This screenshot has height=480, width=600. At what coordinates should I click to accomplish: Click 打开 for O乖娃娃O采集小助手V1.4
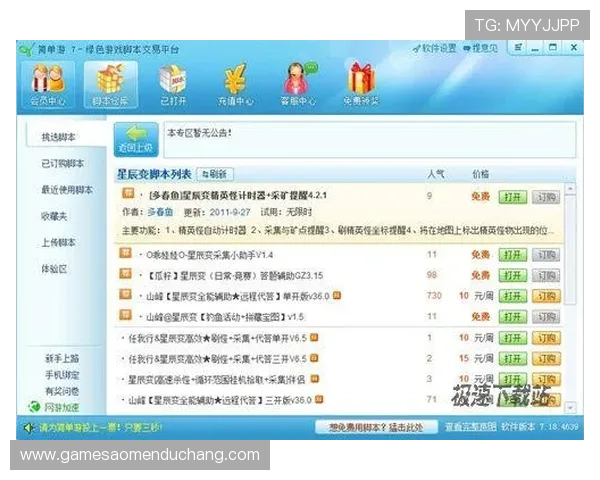pyautogui.click(x=513, y=255)
